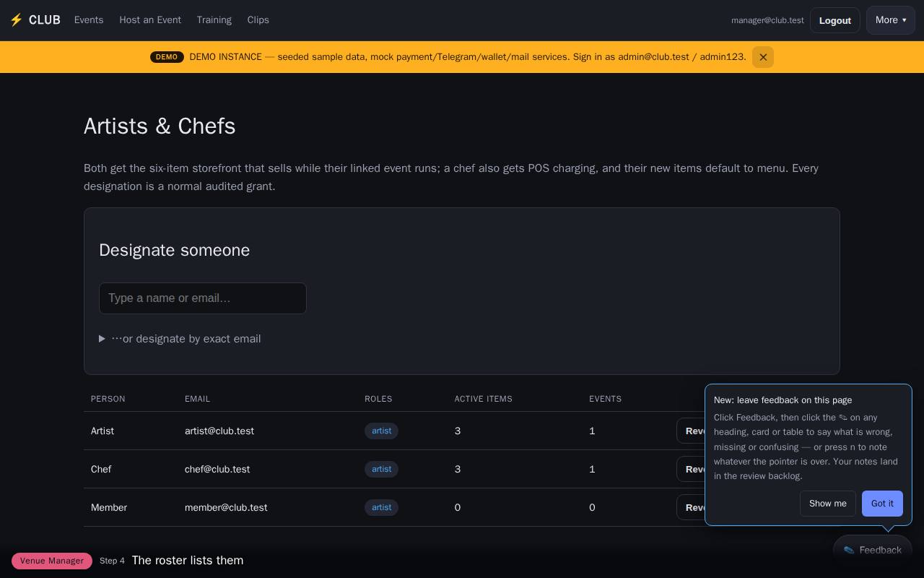Focus the name or email search field
The height and width of the screenshot is (578, 924).
click(x=203, y=298)
